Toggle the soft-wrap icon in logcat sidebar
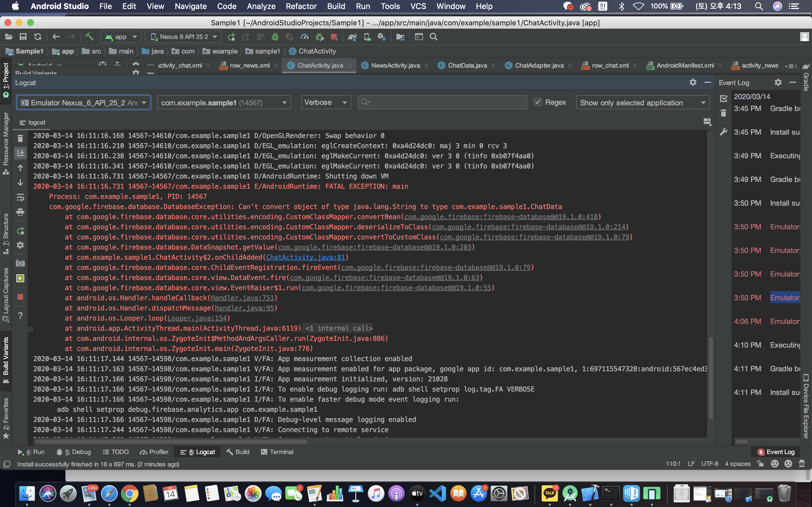Viewport: 812px width, 507px height. (x=20, y=197)
